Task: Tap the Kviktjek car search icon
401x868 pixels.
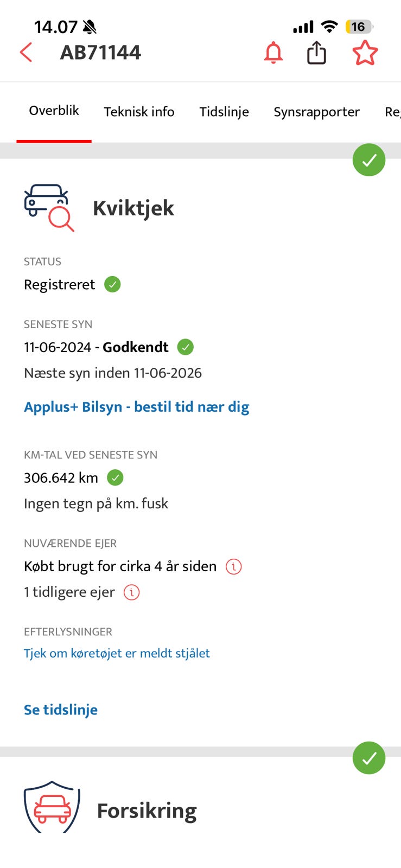Action: [x=49, y=208]
